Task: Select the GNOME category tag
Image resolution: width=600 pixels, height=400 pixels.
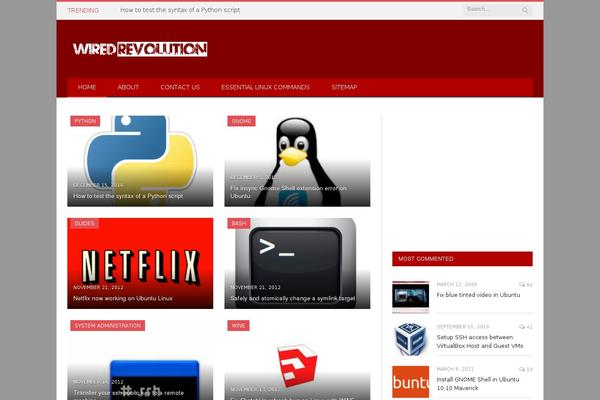Action: pos(241,121)
